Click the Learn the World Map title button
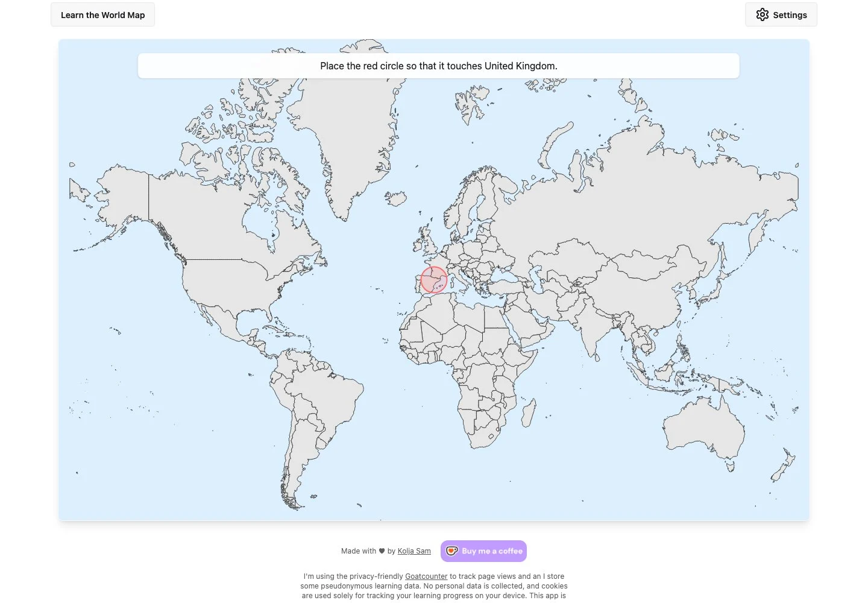The width and height of the screenshot is (868, 603). [102, 15]
